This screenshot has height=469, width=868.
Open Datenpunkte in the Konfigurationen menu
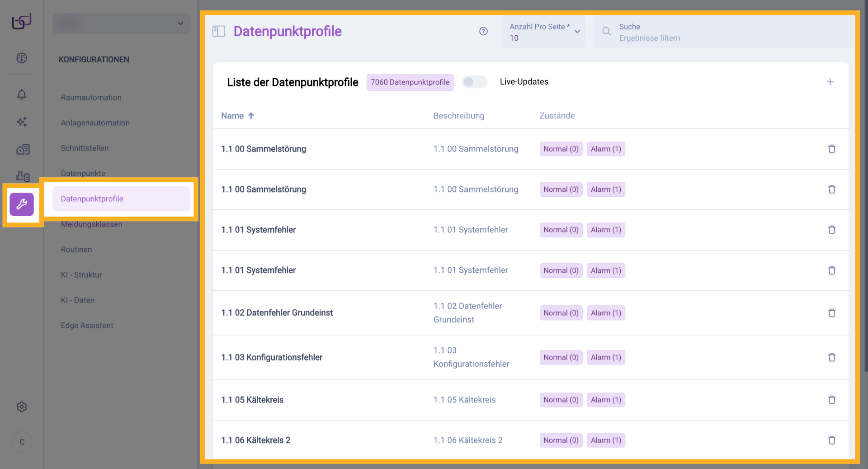pos(83,173)
